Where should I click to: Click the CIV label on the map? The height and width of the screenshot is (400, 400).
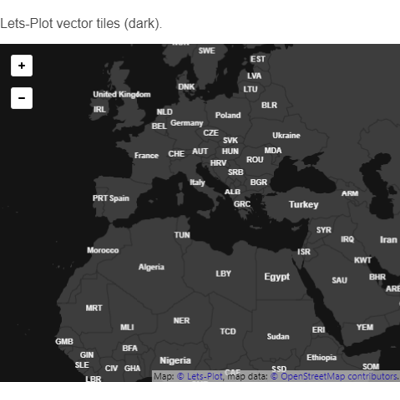(x=111, y=368)
